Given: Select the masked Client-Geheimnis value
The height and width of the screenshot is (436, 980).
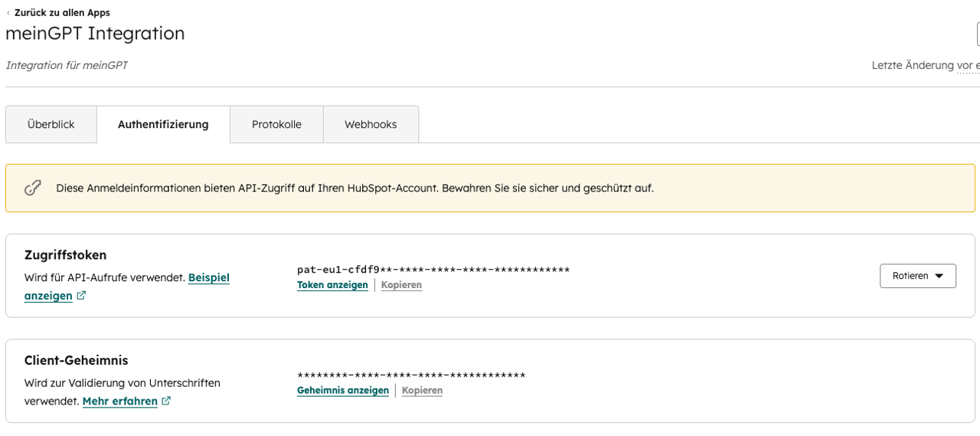Looking at the screenshot, I should (x=411, y=375).
